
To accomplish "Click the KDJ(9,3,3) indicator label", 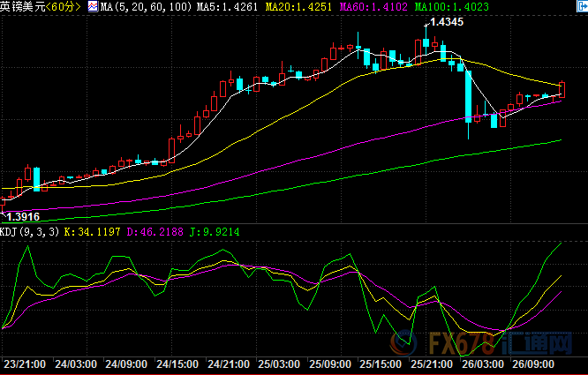I will click(30, 232).
